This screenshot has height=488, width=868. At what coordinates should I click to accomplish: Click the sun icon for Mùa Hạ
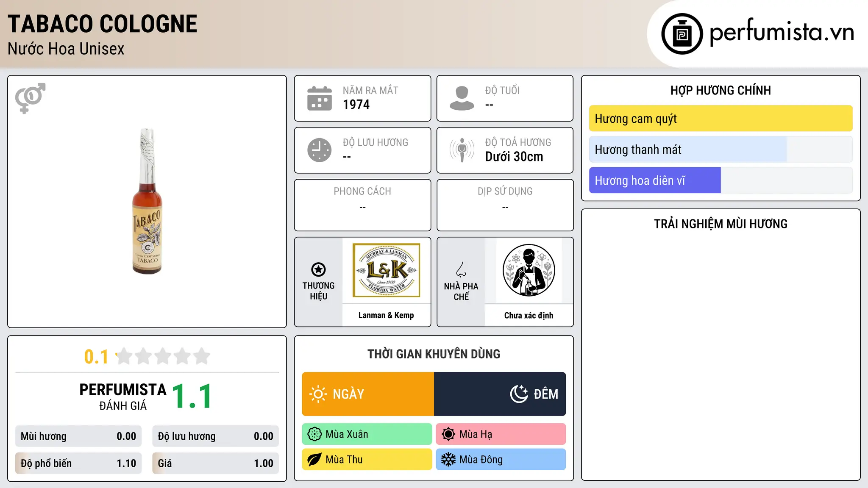pyautogui.click(x=448, y=434)
